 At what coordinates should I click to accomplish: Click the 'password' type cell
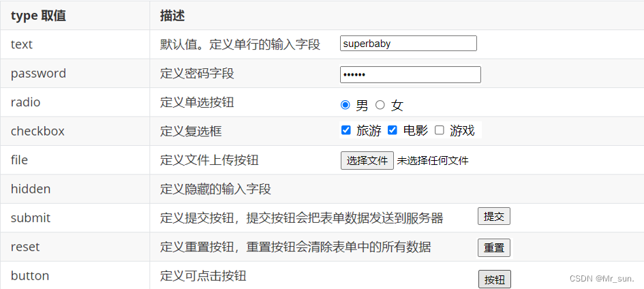[75, 74]
